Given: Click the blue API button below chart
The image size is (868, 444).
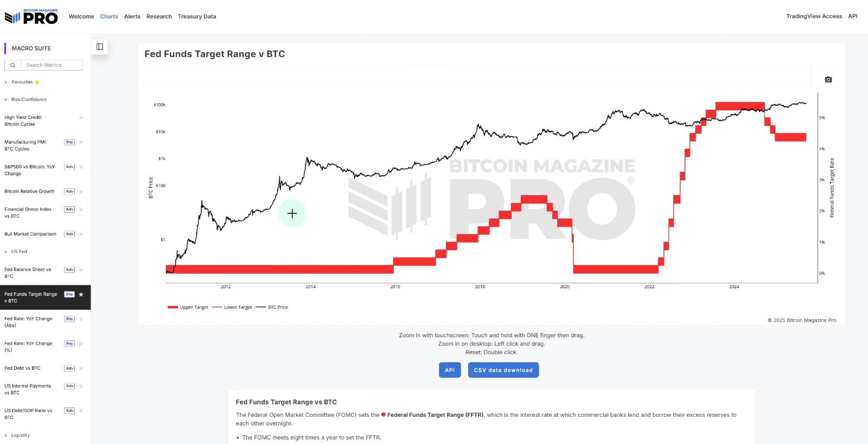Looking at the screenshot, I should [x=450, y=370].
